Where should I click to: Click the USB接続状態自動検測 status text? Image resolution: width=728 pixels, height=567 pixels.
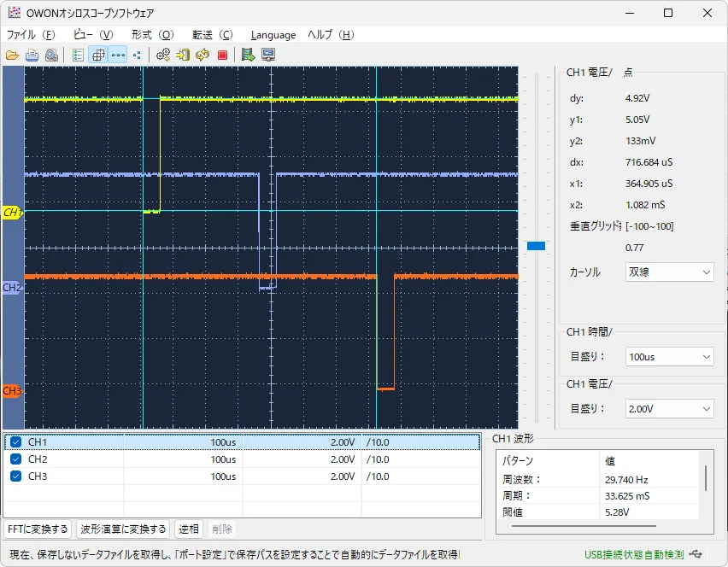634,554
